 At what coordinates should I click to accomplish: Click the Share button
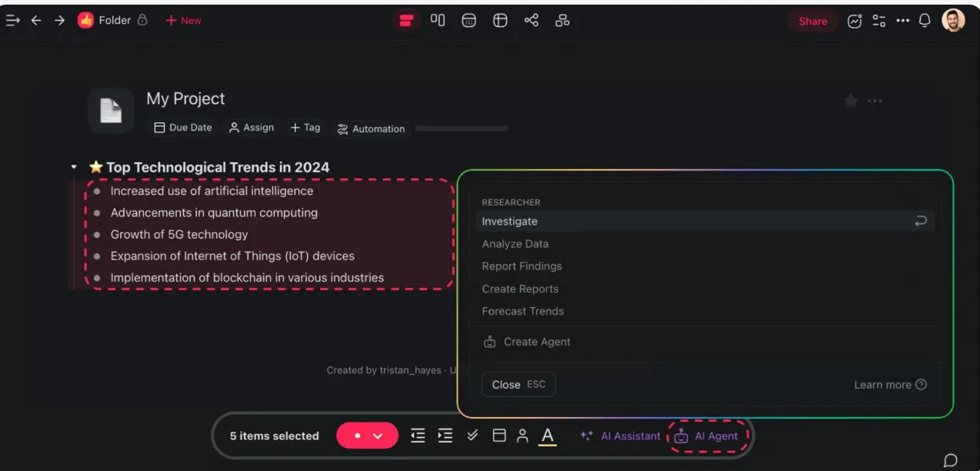(812, 22)
